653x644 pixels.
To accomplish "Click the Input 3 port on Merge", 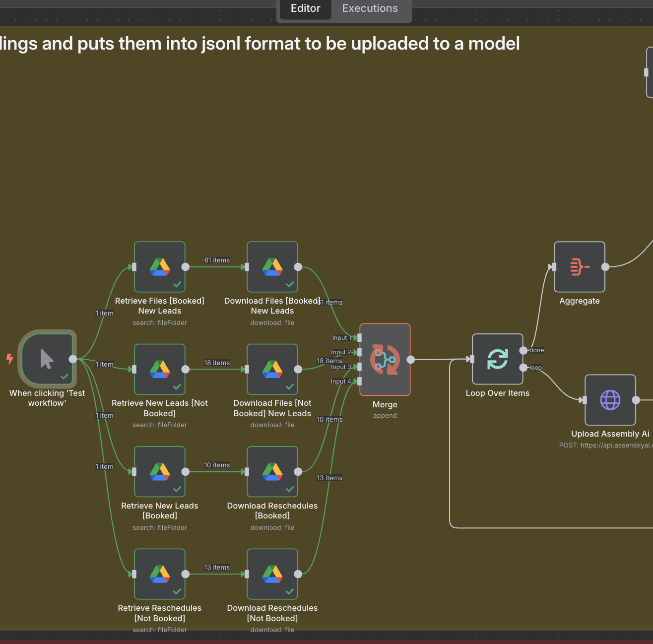I will [x=359, y=367].
